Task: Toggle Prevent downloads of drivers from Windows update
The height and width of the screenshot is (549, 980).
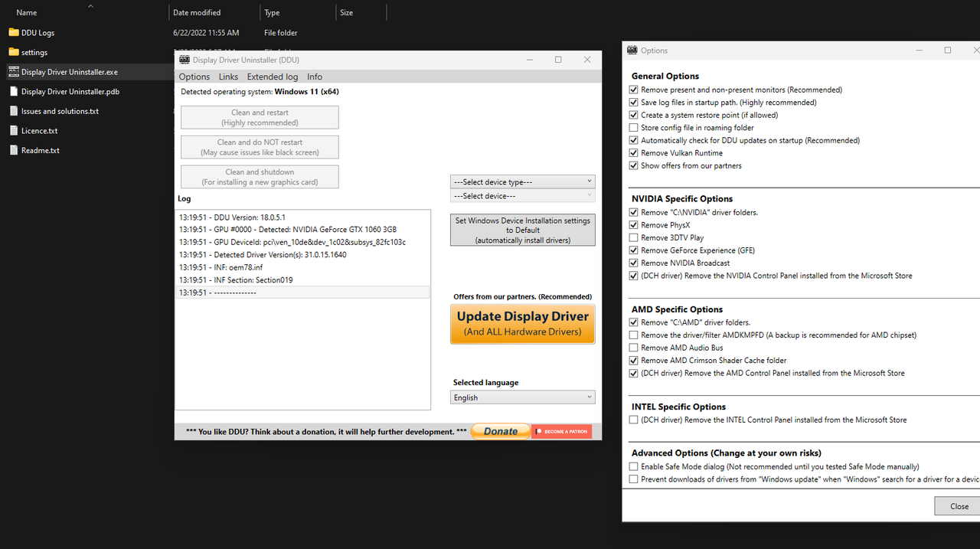Action: 633,479
